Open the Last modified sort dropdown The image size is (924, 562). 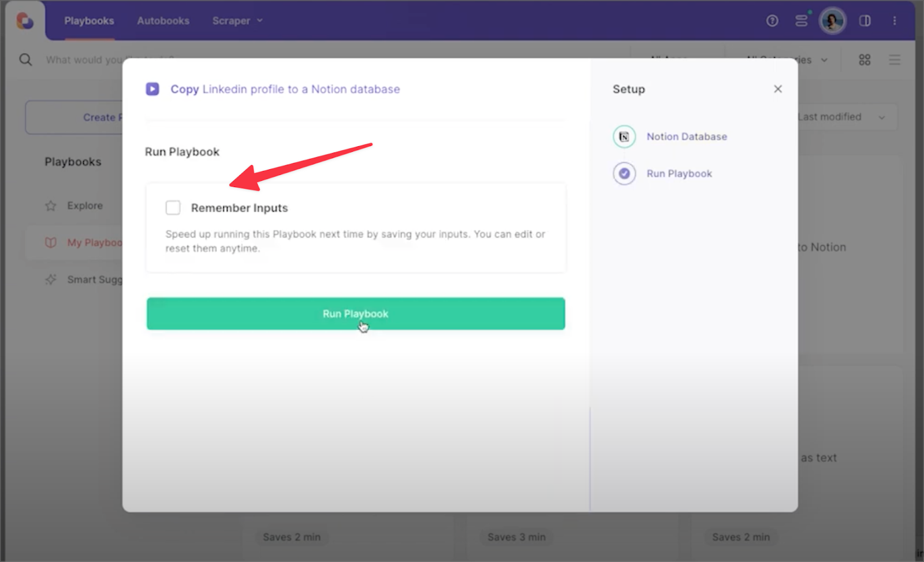click(x=847, y=117)
